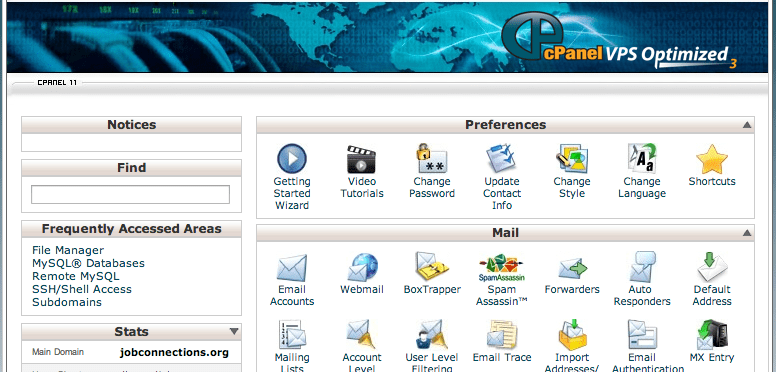Collapse the Mail section arrow
The image size is (776, 372).
[747, 233]
